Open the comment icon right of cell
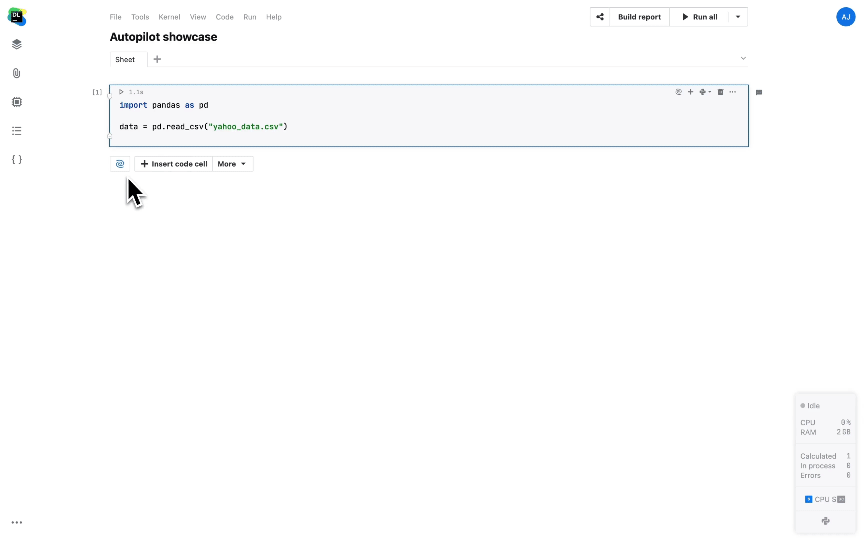 pyautogui.click(x=759, y=92)
